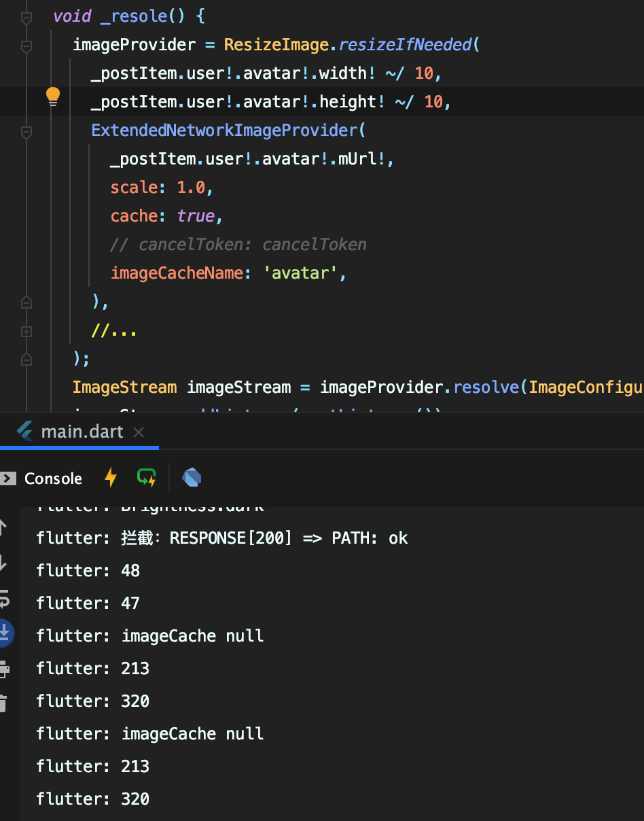
Task: Open Flutter DevTools via the blue Dart icon
Action: pos(191,476)
